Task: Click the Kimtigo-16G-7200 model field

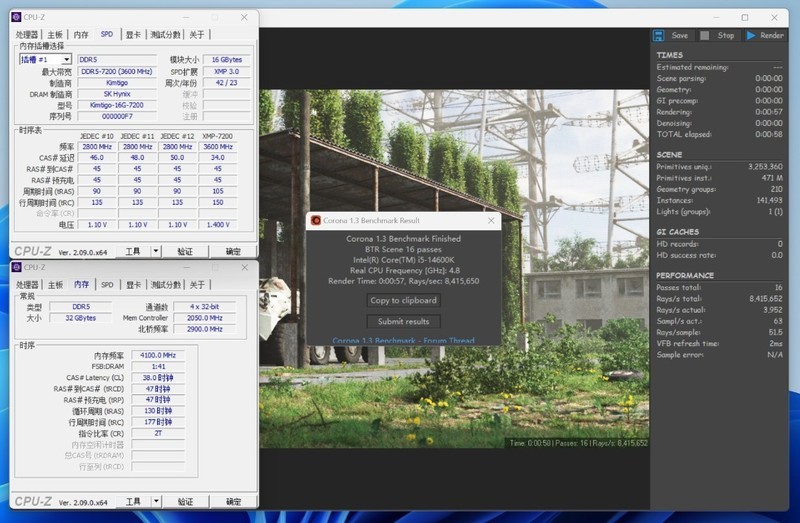Action: click(116, 105)
